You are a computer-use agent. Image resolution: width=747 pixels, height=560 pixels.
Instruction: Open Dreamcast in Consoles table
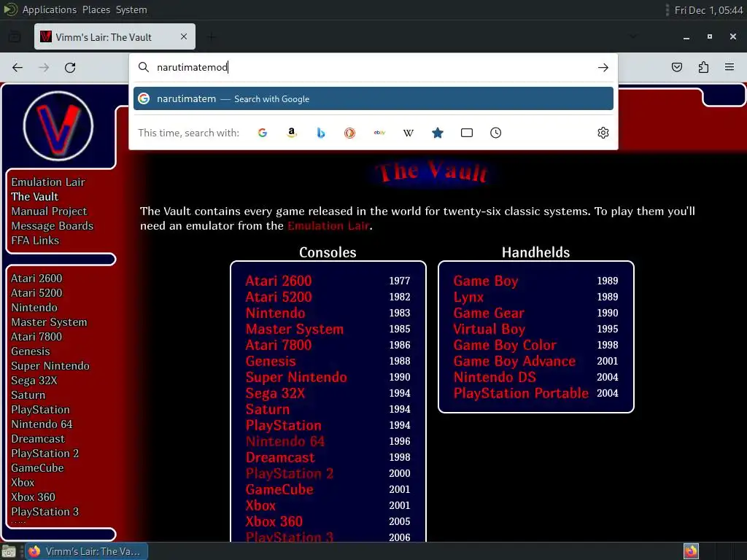pyautogui.click(x=280, y=458)
